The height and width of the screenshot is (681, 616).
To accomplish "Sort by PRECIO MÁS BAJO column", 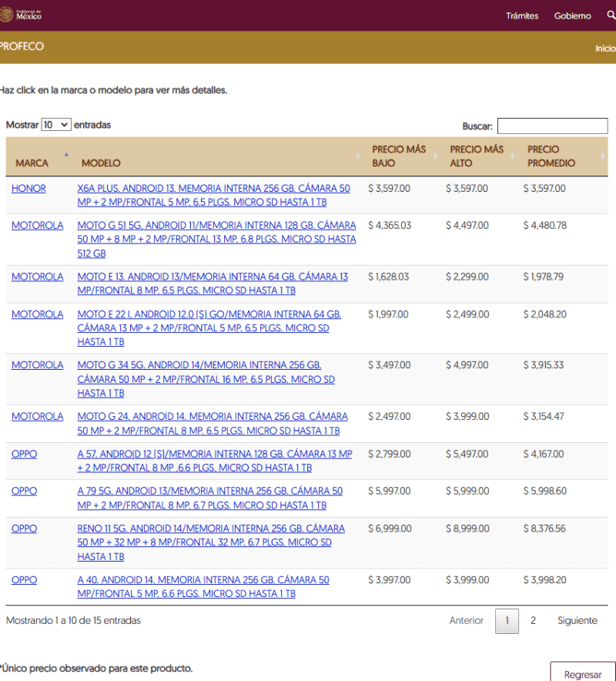I will (399, 156).
